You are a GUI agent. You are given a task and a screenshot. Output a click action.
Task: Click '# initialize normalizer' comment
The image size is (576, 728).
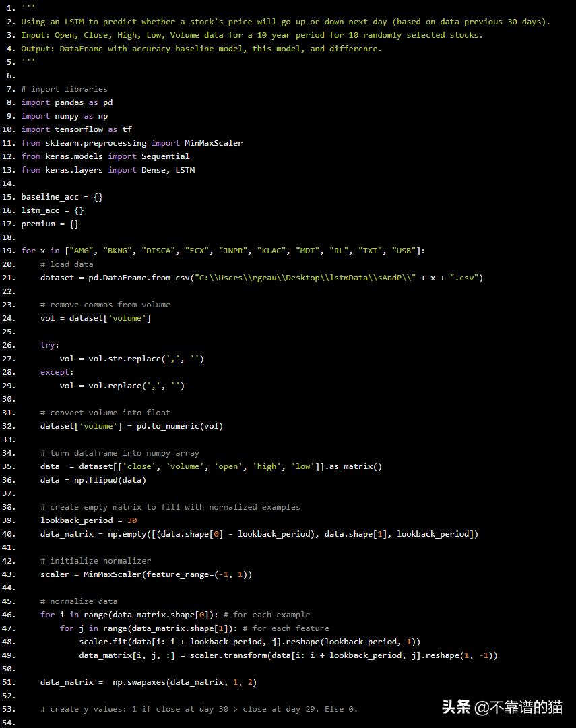96,560
